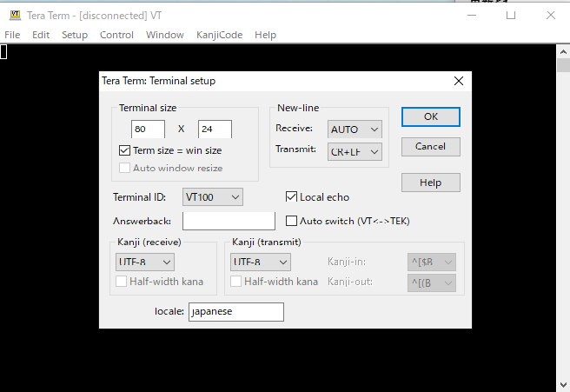
Task: Open the New-line Transmit dropdown
Action: coord(355,151)
